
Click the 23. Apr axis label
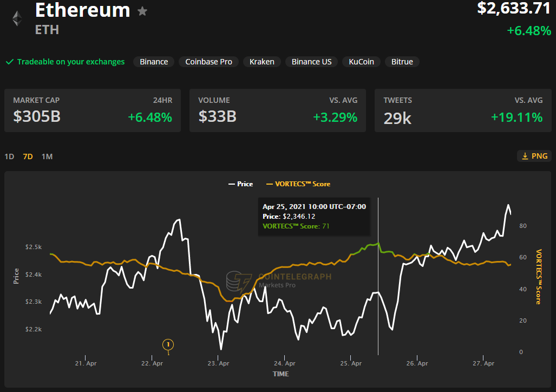coord(218,363)
